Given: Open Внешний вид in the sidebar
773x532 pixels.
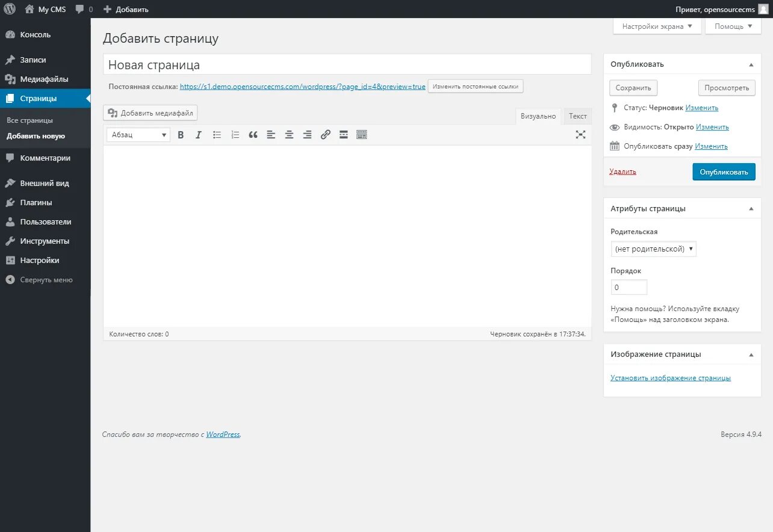Looking at the screenshot, I should [45, 183].
